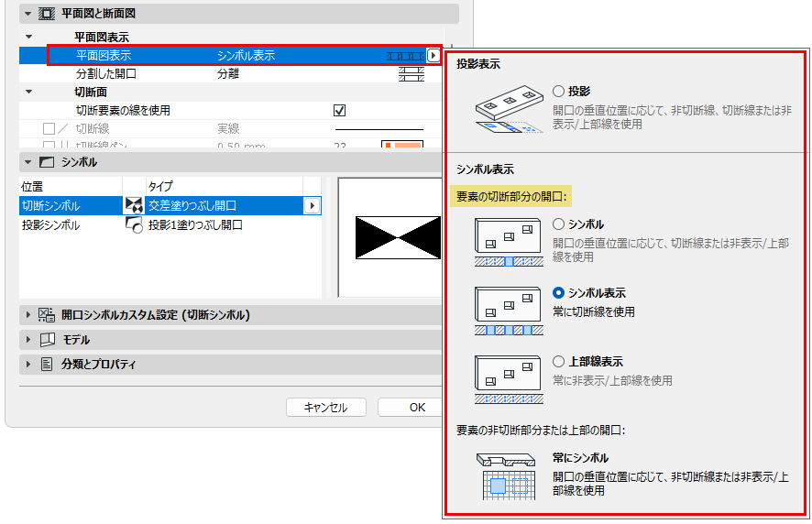Image resolution: width=812 pixels, height=524 pixels.
Task: Click the line-type icon beside 切断線
Action: point(62,128)
